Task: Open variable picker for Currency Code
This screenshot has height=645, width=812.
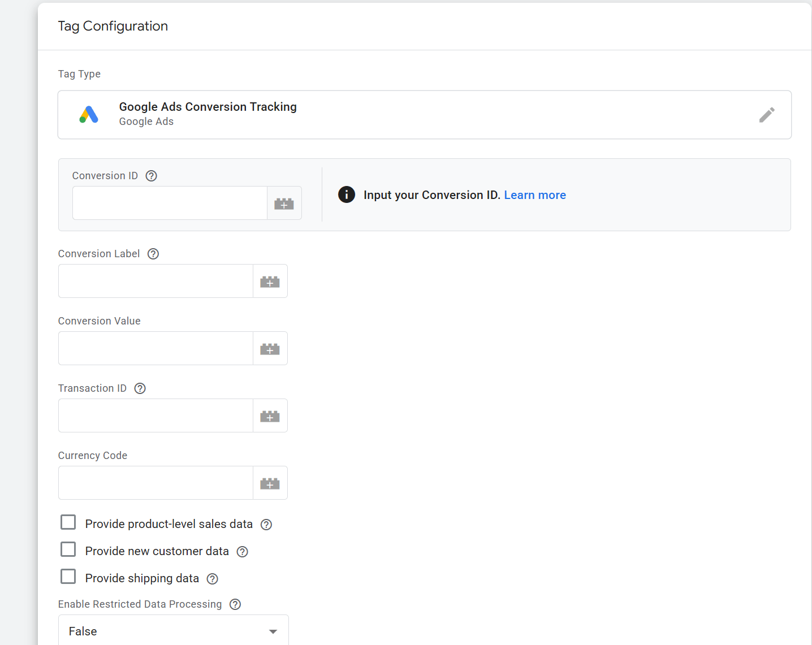Action: [x=270, y=483]
